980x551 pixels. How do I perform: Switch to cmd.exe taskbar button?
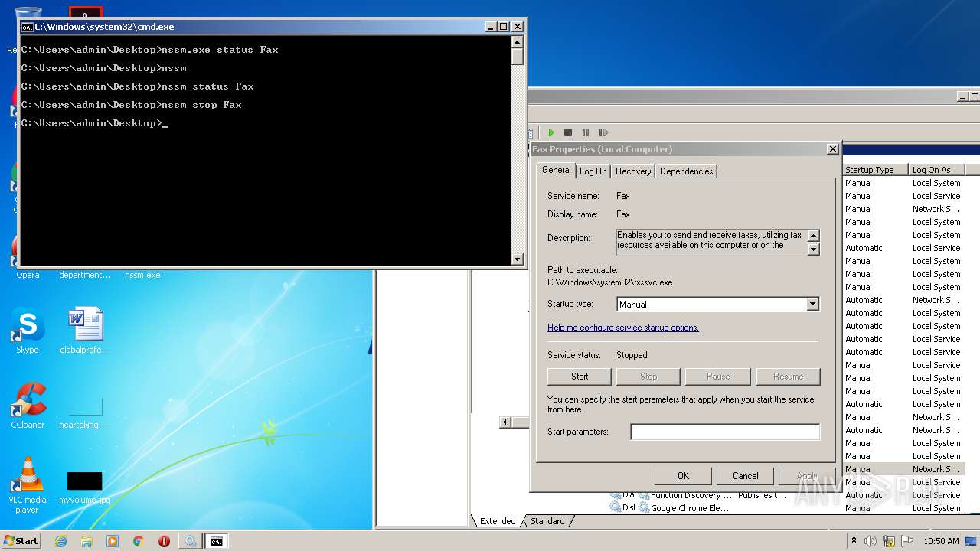click(x=217, y=541)
